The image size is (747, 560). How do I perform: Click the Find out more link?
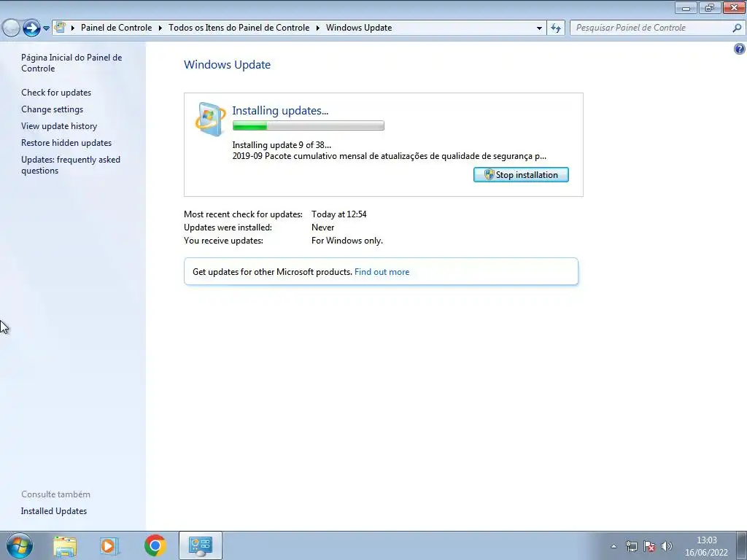[x=382, y=272]
